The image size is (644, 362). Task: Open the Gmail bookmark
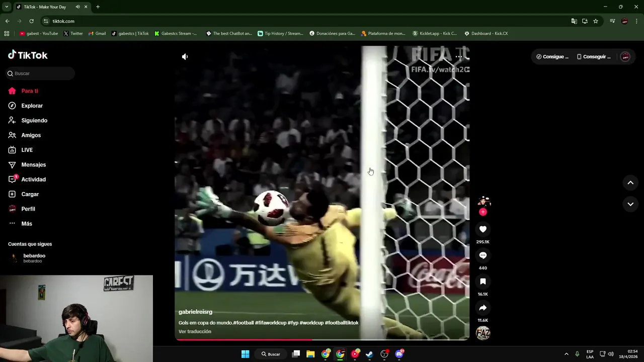97,34
